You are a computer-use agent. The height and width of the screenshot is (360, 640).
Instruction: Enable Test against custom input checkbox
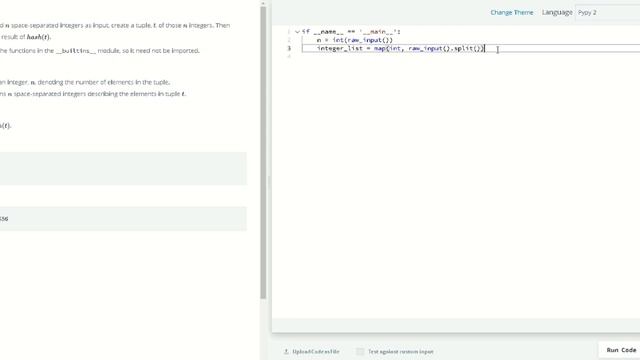click(x=360, y=351)
